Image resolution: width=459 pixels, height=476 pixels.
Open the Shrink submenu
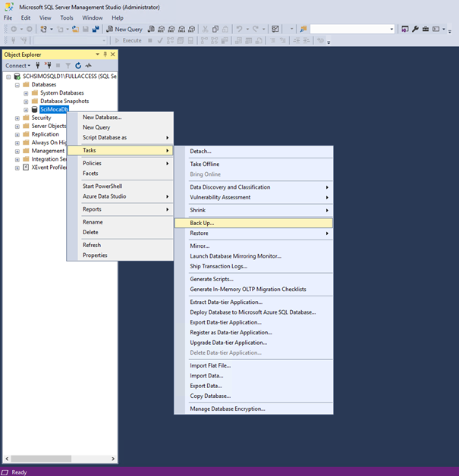[253, 210]
